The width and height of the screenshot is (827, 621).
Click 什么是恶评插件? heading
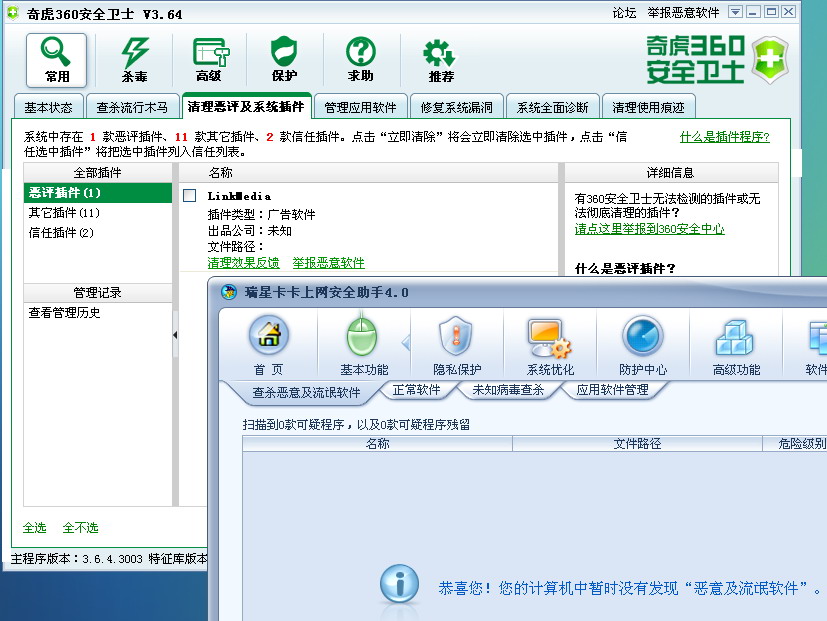625,269
